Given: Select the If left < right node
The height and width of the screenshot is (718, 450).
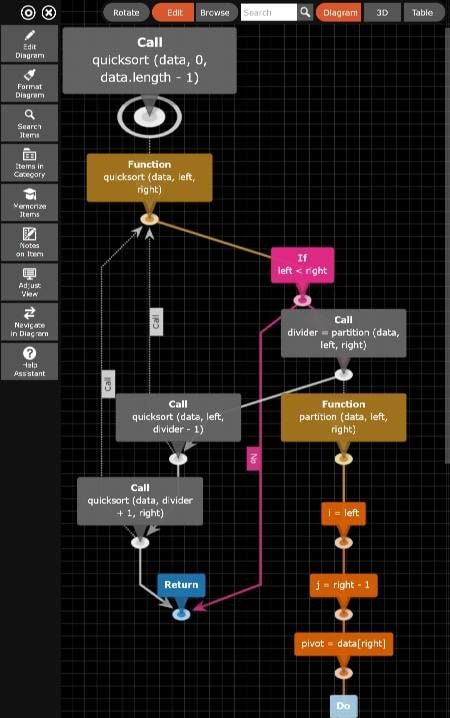Looking at the screenshot, I should 302,265.
